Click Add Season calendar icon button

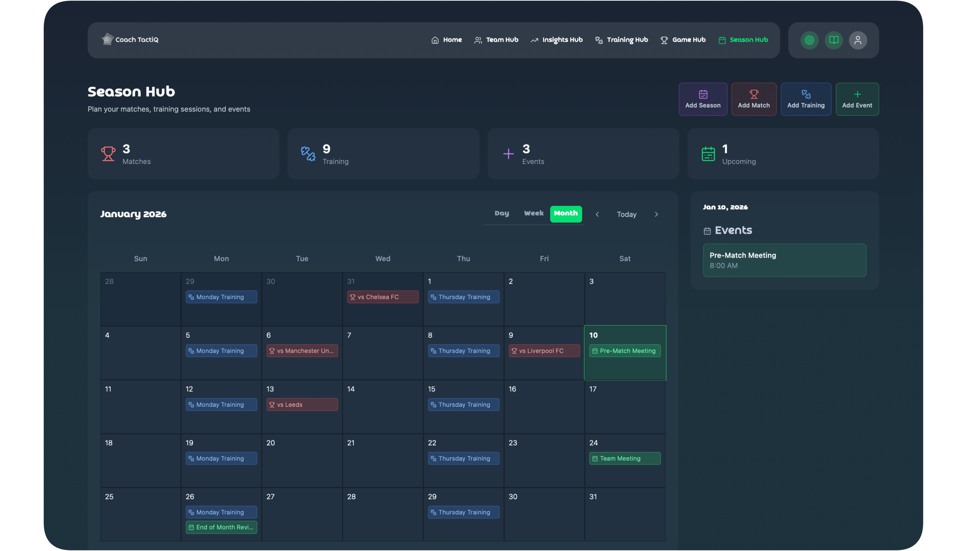[x=703, y=99]
